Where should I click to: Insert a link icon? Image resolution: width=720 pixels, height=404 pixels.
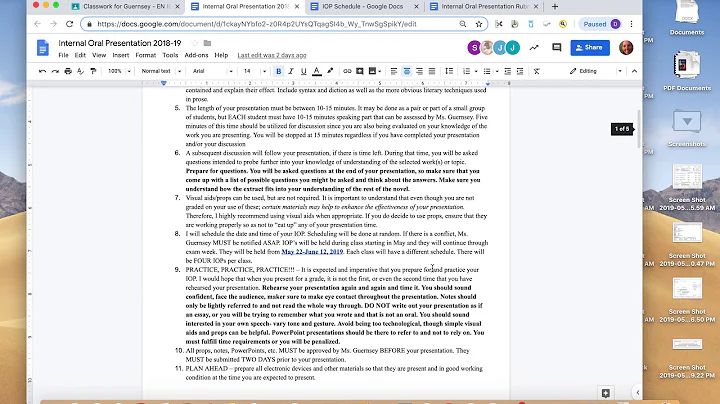(347, 71)
